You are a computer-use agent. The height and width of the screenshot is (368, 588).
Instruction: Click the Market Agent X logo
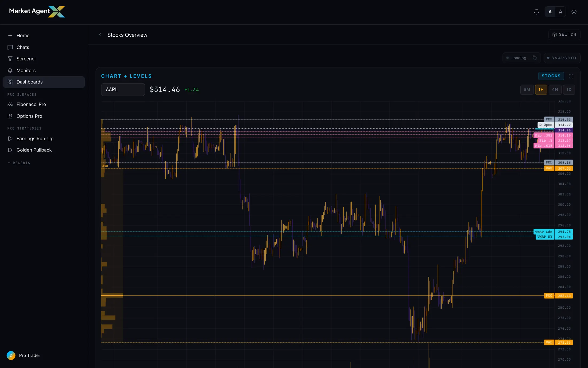pyautogui.click(x=37, y=12)
